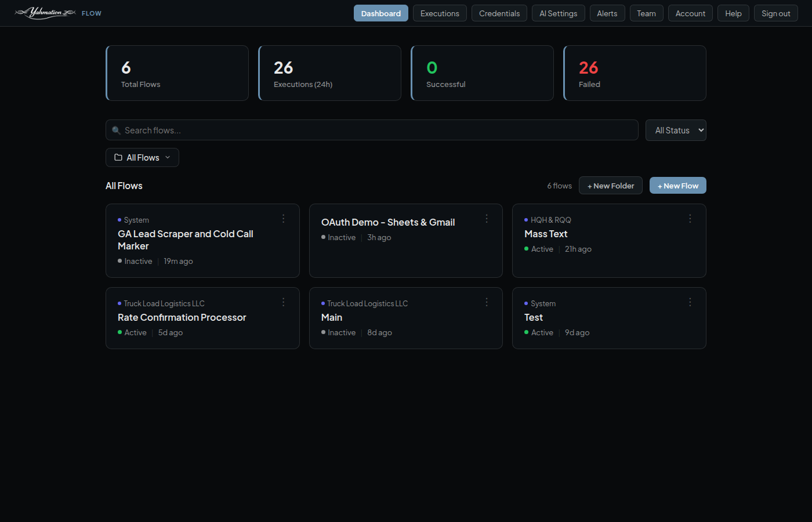Screen dimensions: 812x522
Task: Click the HQH & RQQ folder label
Action: [x=551, y=220]
